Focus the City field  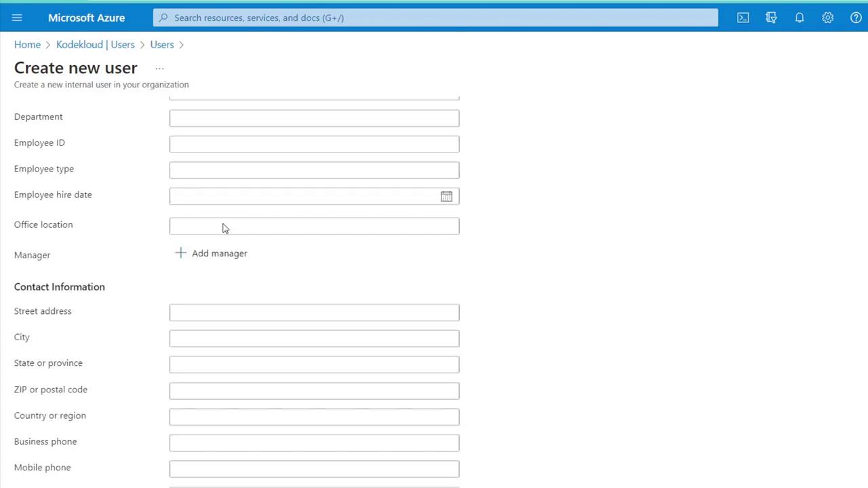coord(314,338)
